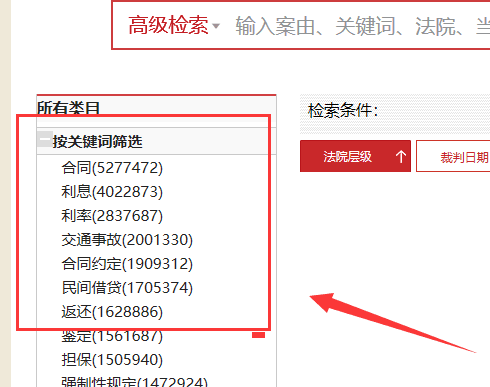Open the 高级检索 advanced search dropdown
490x387 pixels.
174,25
